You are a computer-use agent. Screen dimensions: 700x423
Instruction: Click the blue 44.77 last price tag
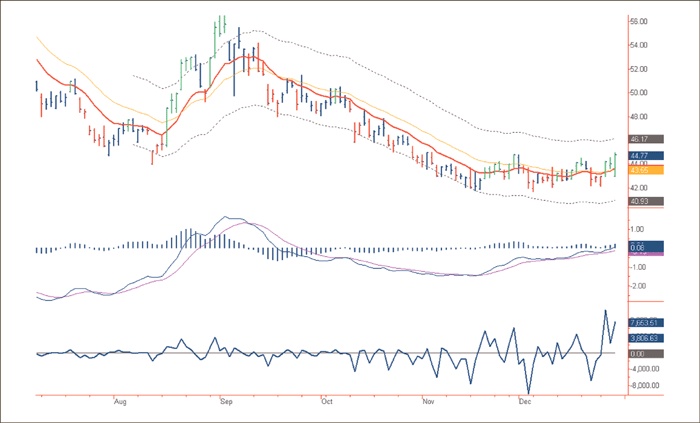point(641,156)
